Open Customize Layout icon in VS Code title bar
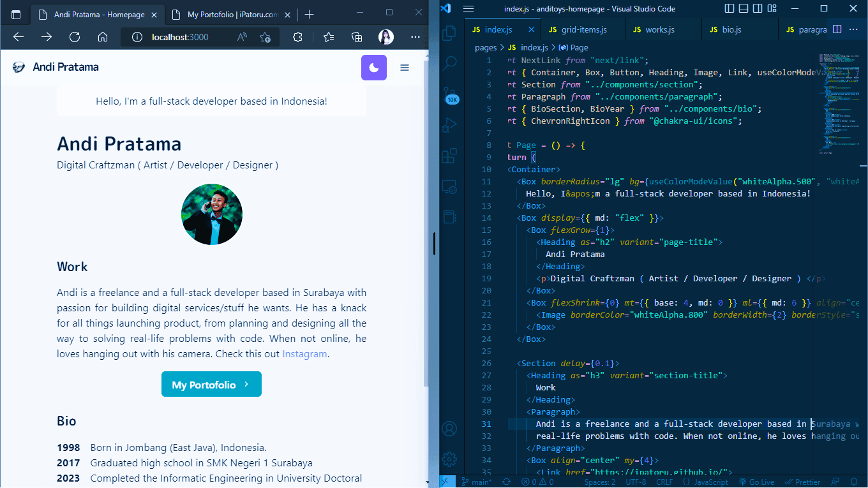The height and width of the screenshot is (488, 868). [772, 8]
